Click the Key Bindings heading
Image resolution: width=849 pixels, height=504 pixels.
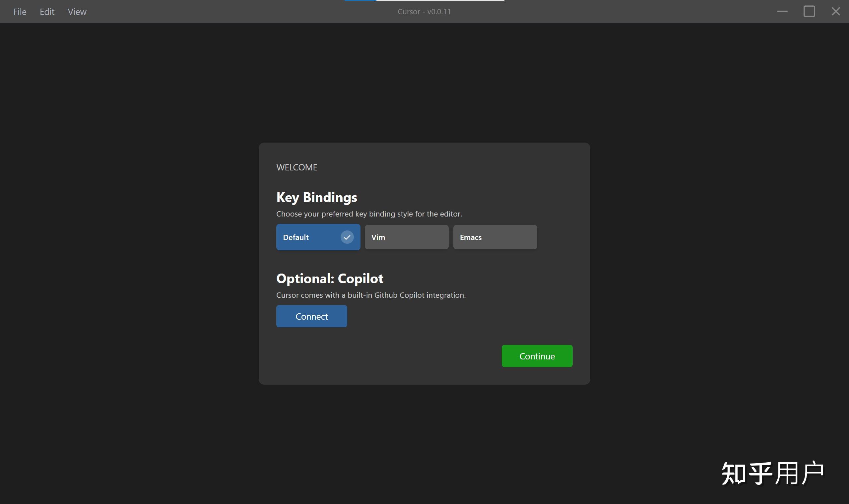pos(317,197)
